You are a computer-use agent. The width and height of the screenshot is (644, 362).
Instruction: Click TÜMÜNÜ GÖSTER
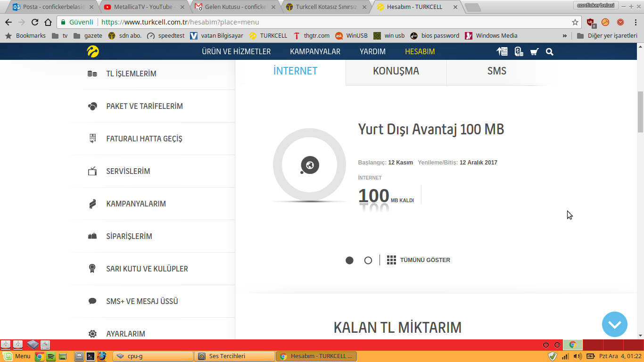click(419, 260)
